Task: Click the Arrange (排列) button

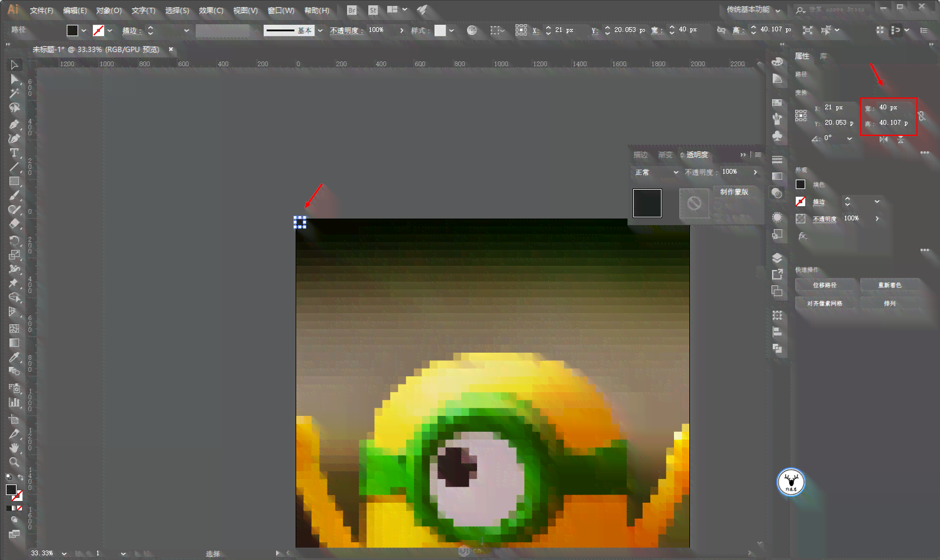Action: [890, 304]
